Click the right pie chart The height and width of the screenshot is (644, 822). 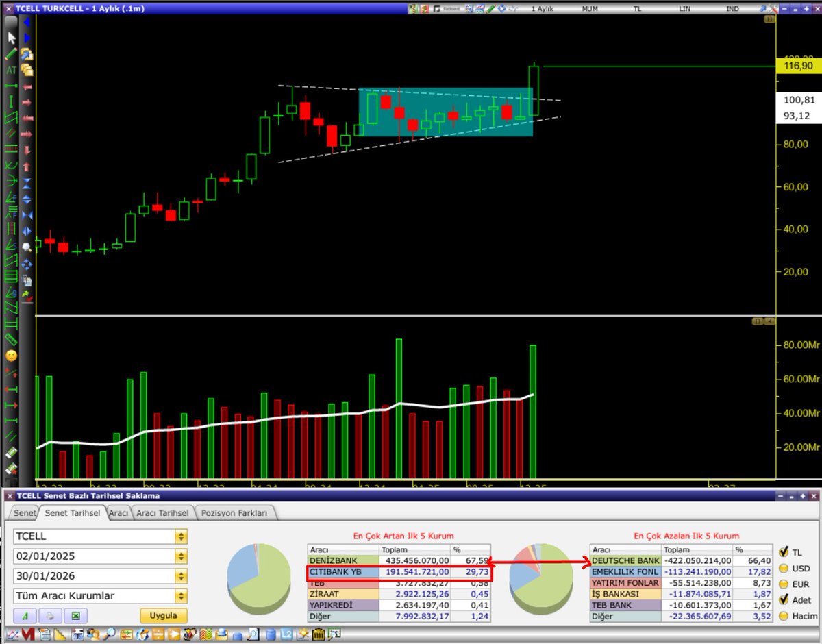542,579
